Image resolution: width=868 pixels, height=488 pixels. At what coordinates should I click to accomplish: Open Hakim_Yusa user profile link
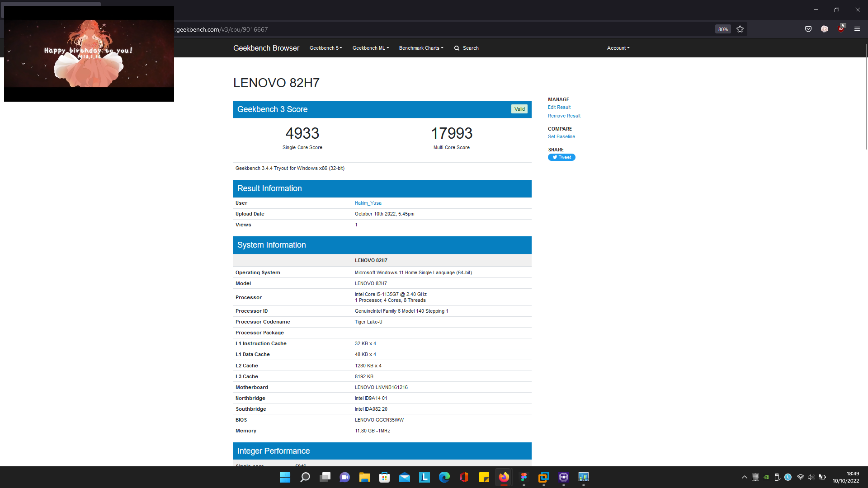click(368, 203)
